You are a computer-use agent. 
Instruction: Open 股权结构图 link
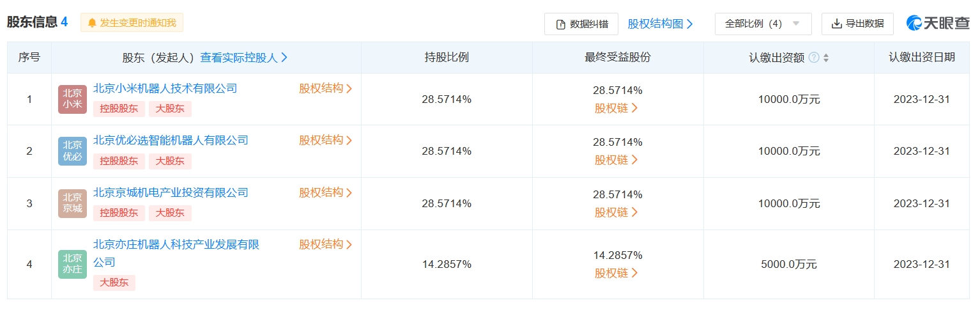tap(661, 24)
